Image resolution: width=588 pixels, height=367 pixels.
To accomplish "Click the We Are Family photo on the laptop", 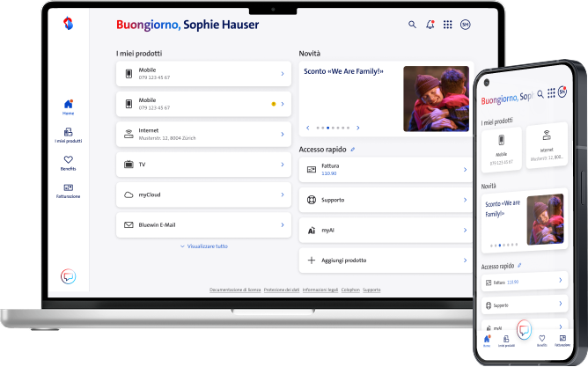I will [435, 99].
